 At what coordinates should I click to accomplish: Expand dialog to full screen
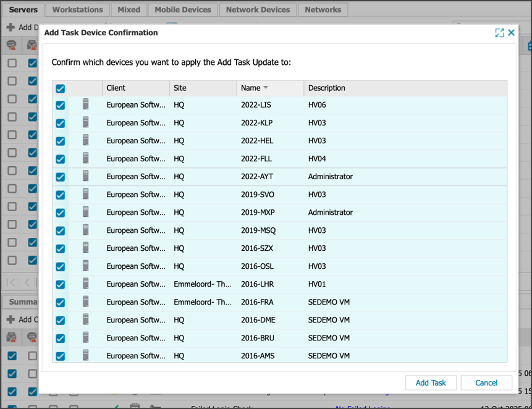coord(499,33)
